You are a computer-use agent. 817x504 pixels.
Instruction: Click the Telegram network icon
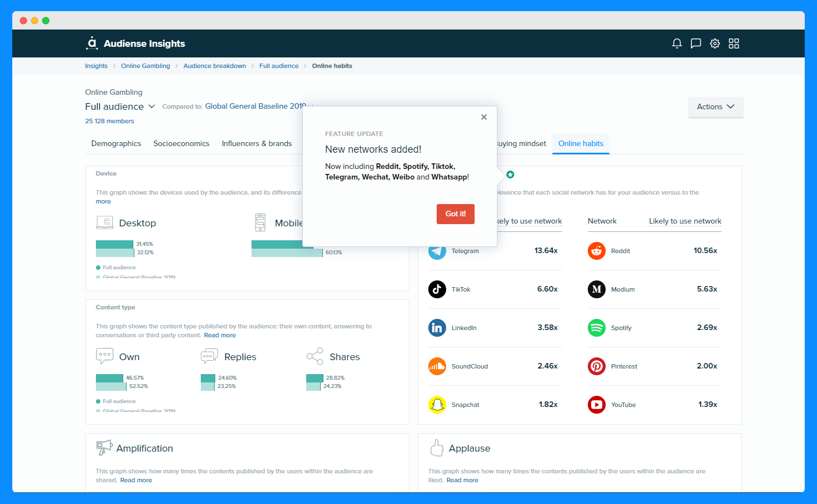[437, 251]
